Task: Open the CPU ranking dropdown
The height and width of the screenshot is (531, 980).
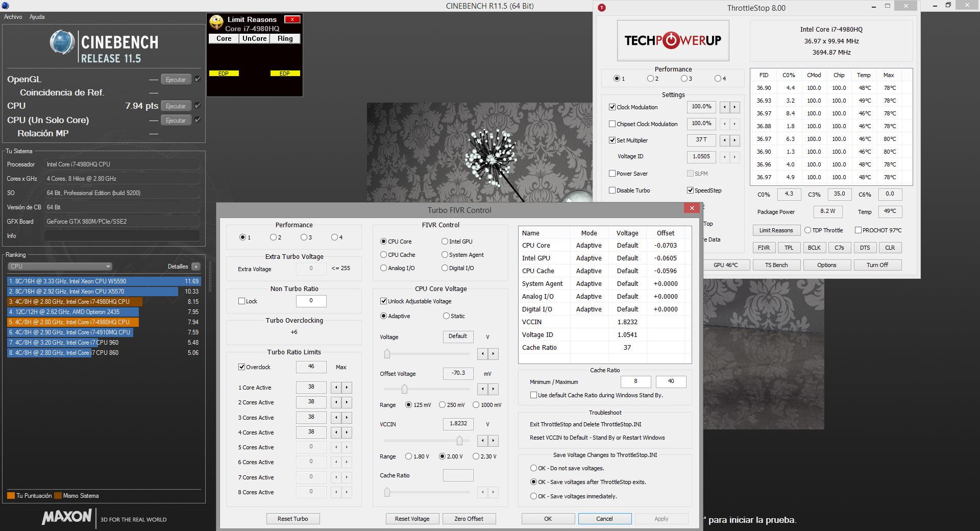Action: coord(60,267)
